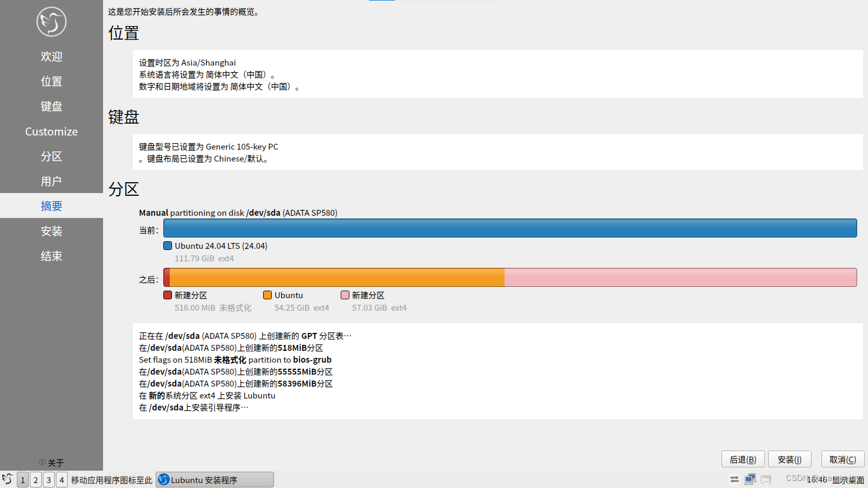Click the 'GPT 分区表' creation line
The height and width of the screenshot is (488, 868).
point(245,336)
